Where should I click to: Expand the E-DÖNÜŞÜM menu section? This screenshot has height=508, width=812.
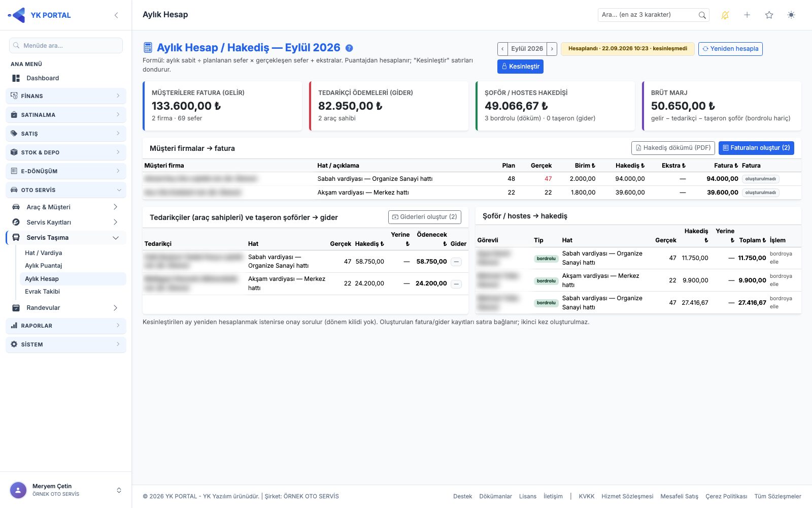pos(66,171)
